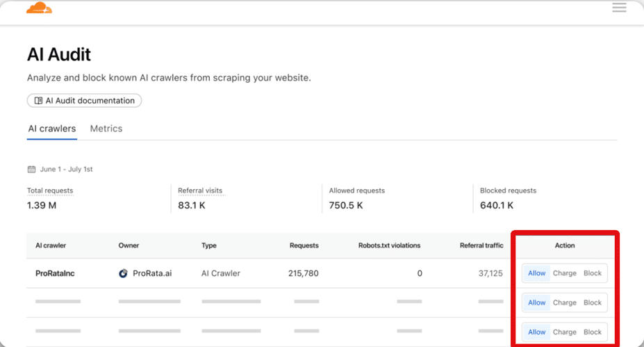Choose Allow in the third crawler row

point(536,332)
